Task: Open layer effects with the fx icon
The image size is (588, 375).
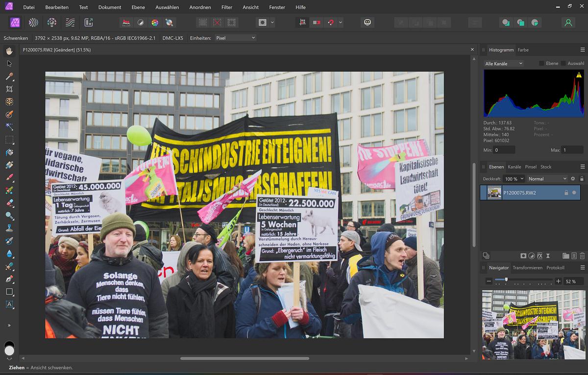Action: click(539, 256)
